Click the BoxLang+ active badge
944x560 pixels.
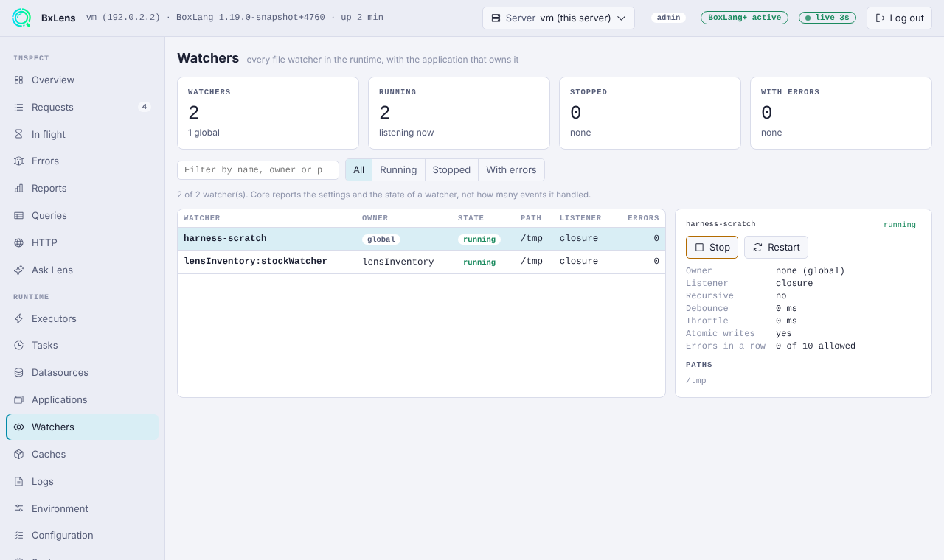[x=744, y=18]
